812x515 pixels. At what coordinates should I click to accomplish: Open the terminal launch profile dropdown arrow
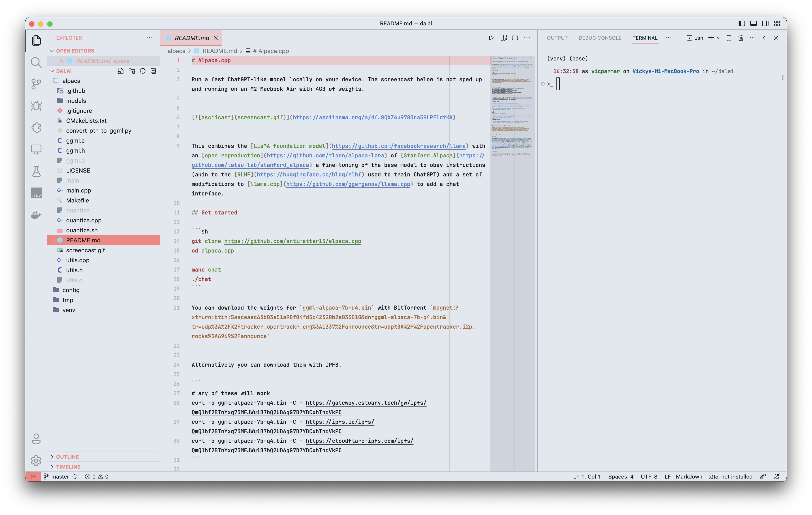pyautogui.click(x=719, y=38)
